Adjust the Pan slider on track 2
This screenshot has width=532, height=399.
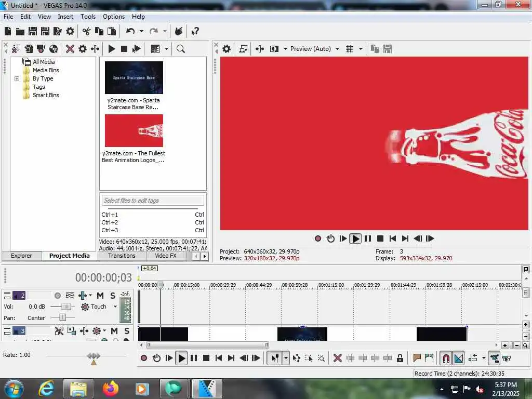(x=62, y=317)
